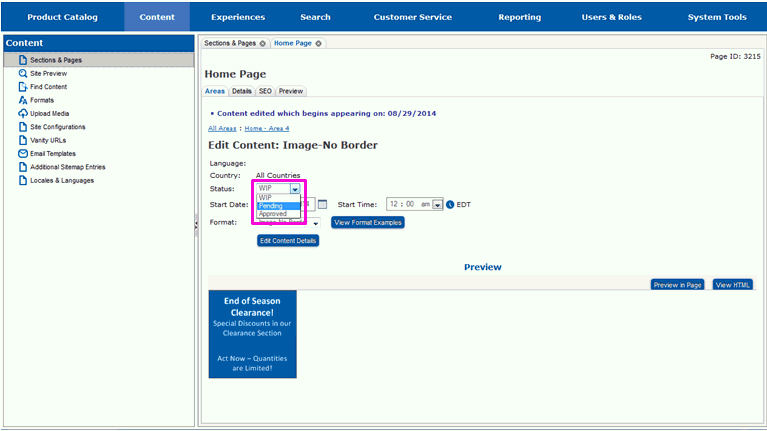Open the System Tools menu

pyautogui.click(x=717, y=17)
